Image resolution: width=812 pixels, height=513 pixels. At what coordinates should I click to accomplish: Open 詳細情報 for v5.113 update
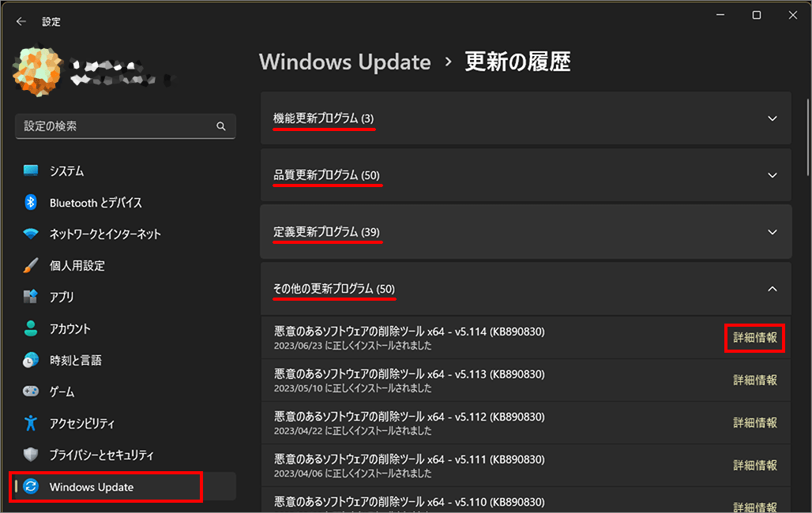754,380
